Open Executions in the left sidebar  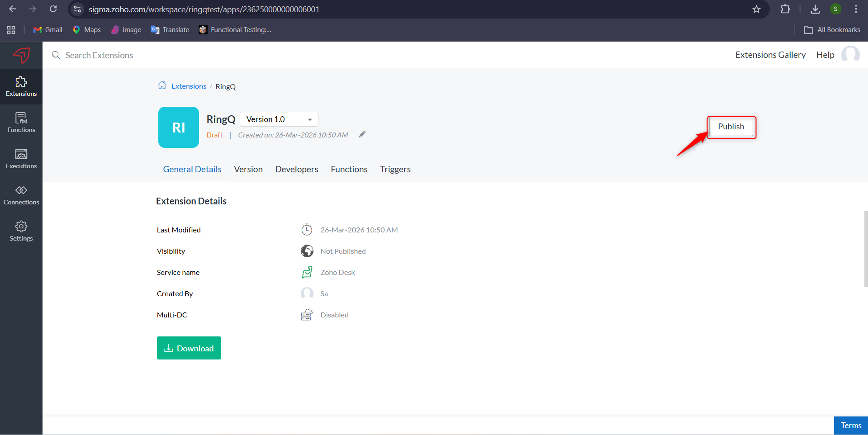(21, 159)
